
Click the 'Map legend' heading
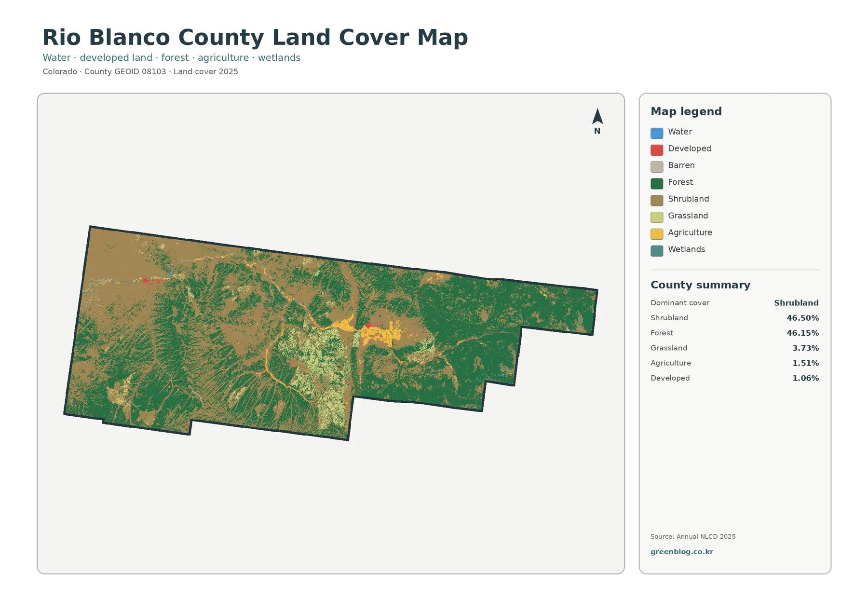pyautogui.click(x=686, y=111)
